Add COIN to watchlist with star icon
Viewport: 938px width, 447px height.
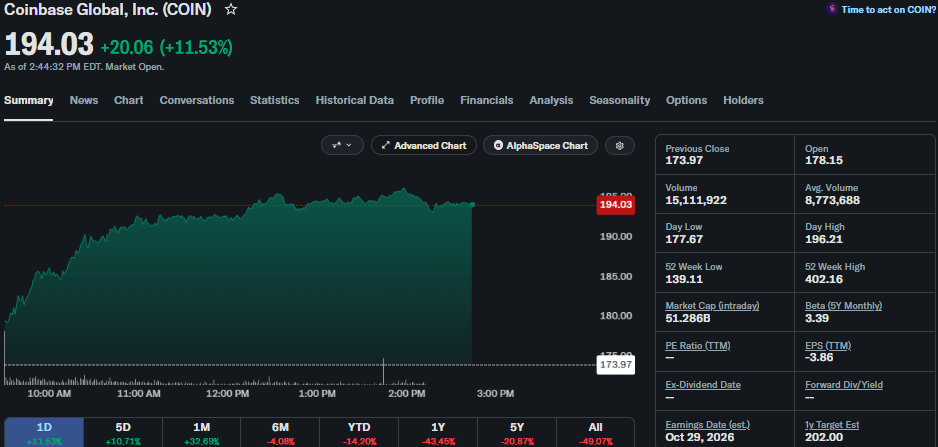[x=231, y=10]
